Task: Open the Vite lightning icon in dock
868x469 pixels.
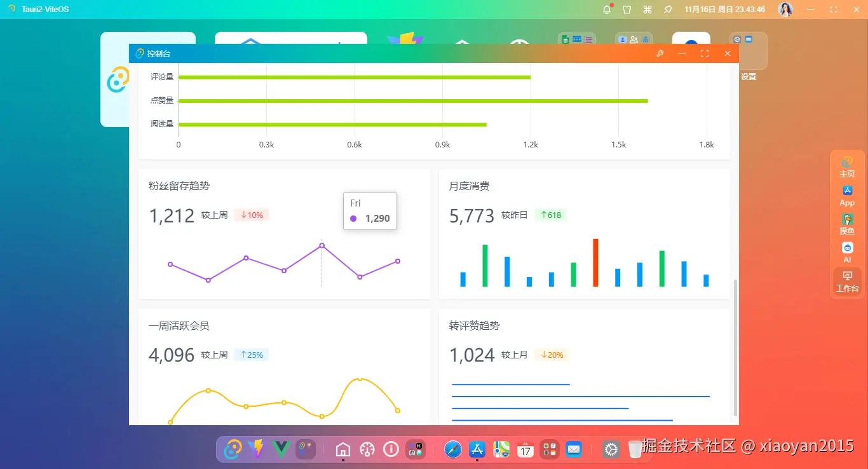Action: [x=257, y=450]
